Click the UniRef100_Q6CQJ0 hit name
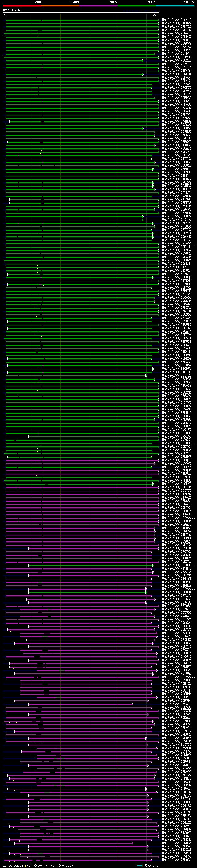The image size is (197, 868). click(177, 460)
